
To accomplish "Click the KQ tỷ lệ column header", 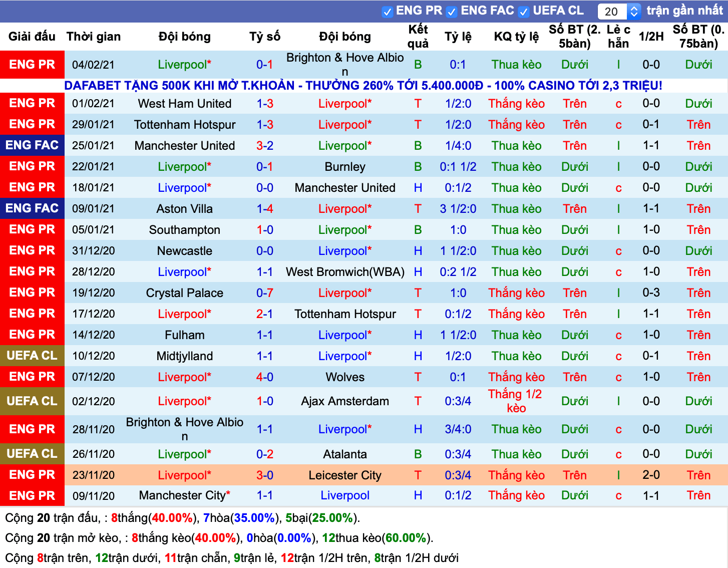I will 516,37.
